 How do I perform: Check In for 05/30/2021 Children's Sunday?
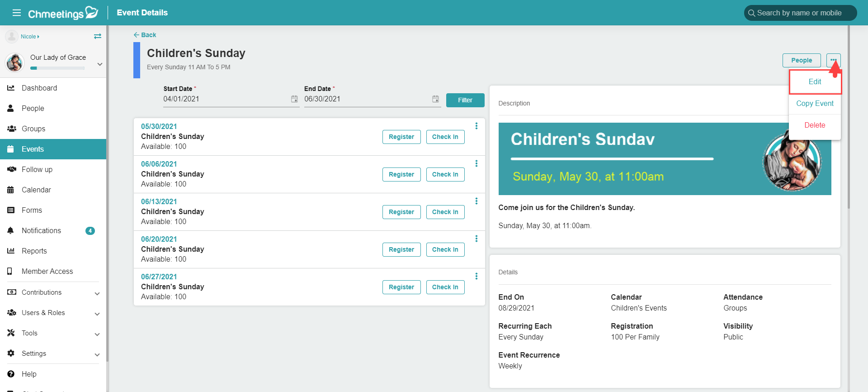coord(445,137)
